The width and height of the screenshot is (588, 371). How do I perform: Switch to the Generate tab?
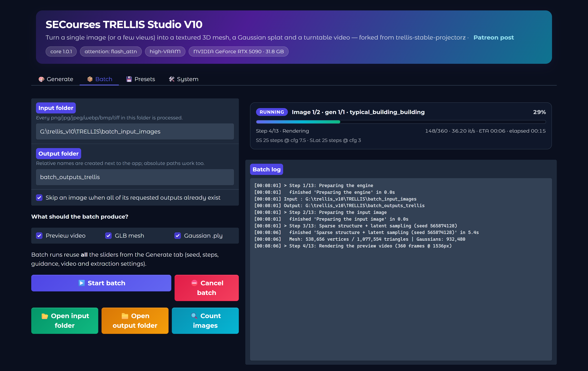pyautogui.click(x=56, y=79)
